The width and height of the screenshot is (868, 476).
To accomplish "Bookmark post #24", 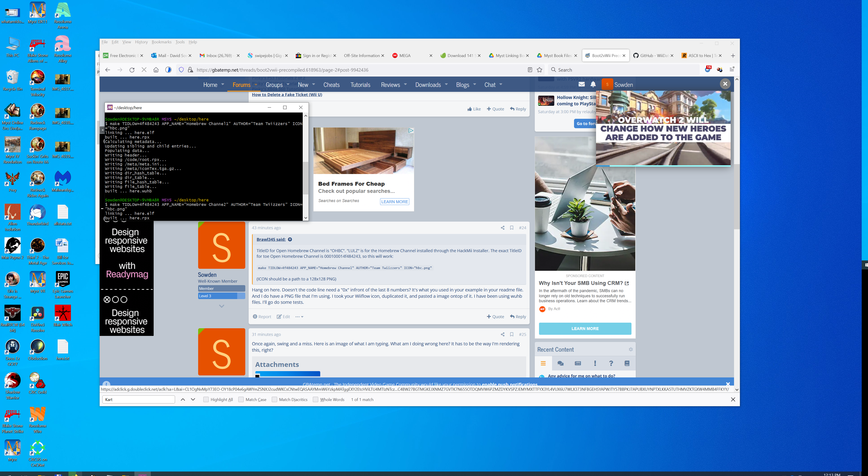I will 511,228.
